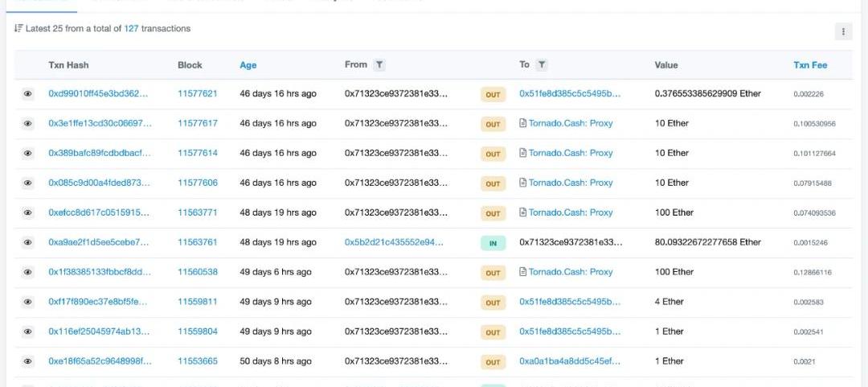Click contract document icon in block 11560538 row
This screenshot has height=387, width=868.
[523, 272]
